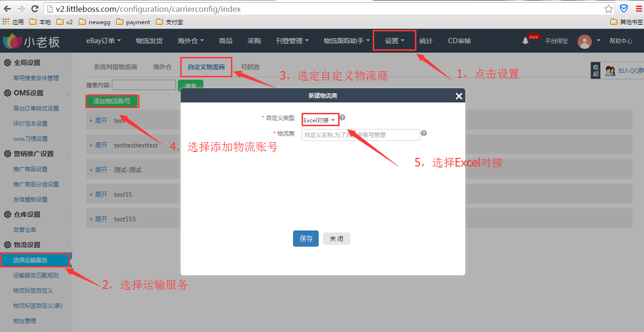Save the new carrier with 保存
This screenshot has height=332, width=644.
305,239
